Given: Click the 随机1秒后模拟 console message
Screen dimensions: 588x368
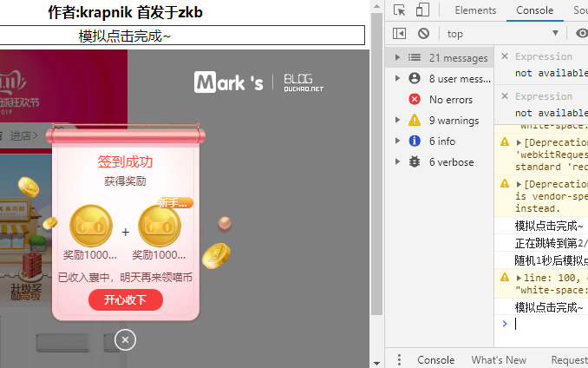Looking at the screenshot, I should pos(552,260).
